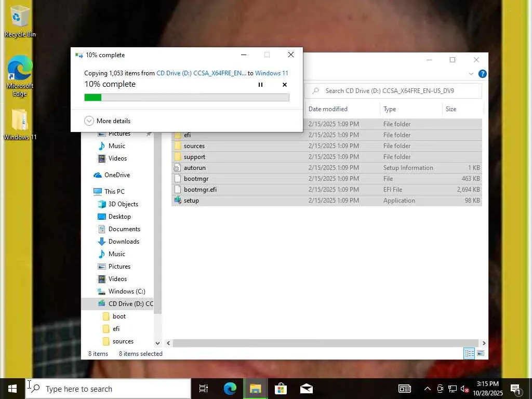This screenshot has width=532, height=399.
Task: Open Videos under This PC
Action: [x=117, y=279]
